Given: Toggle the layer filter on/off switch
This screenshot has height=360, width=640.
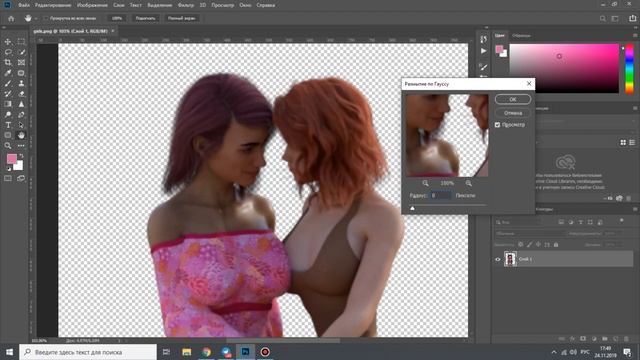Looking at the screenshot, I should click(622, 220).
